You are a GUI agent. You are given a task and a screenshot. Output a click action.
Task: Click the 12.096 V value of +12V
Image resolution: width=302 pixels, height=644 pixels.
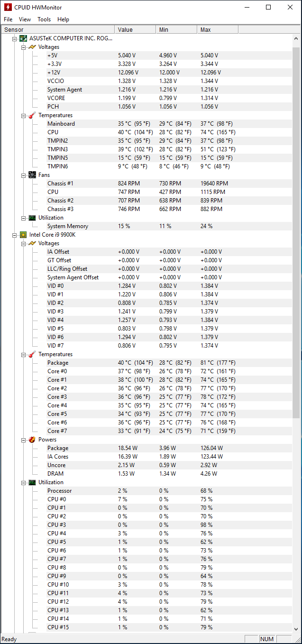pos(128,73)
